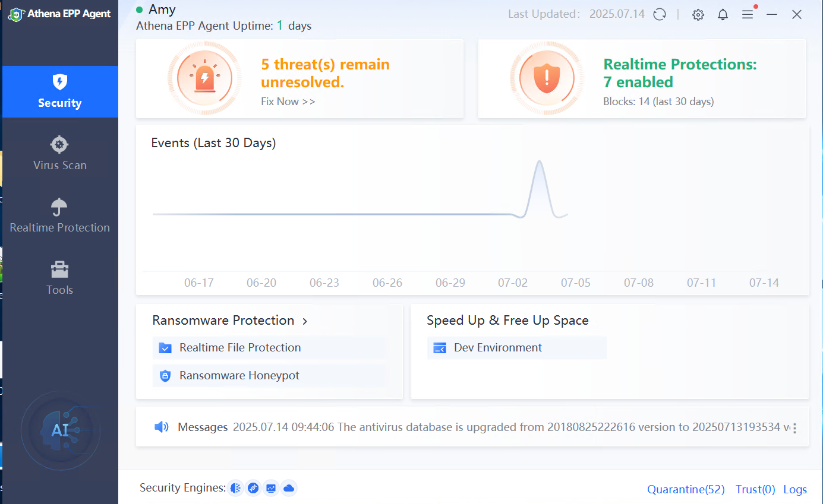Read the antivirus database upgrade message
The height and width of the screenshot is (504, 823).
(x=512, y=427)
